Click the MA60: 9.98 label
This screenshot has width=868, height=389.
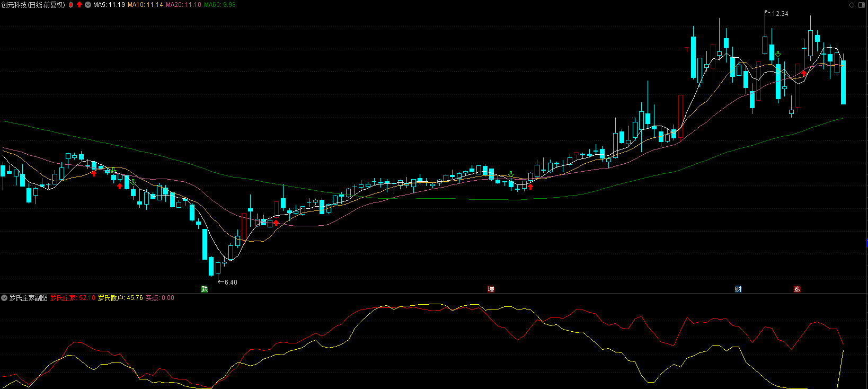[220, 5]
